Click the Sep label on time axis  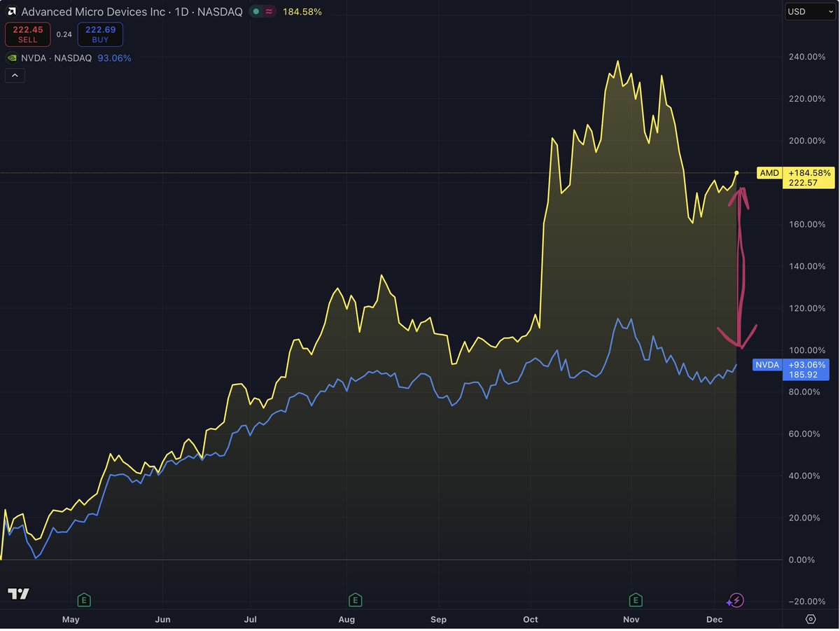438,620
